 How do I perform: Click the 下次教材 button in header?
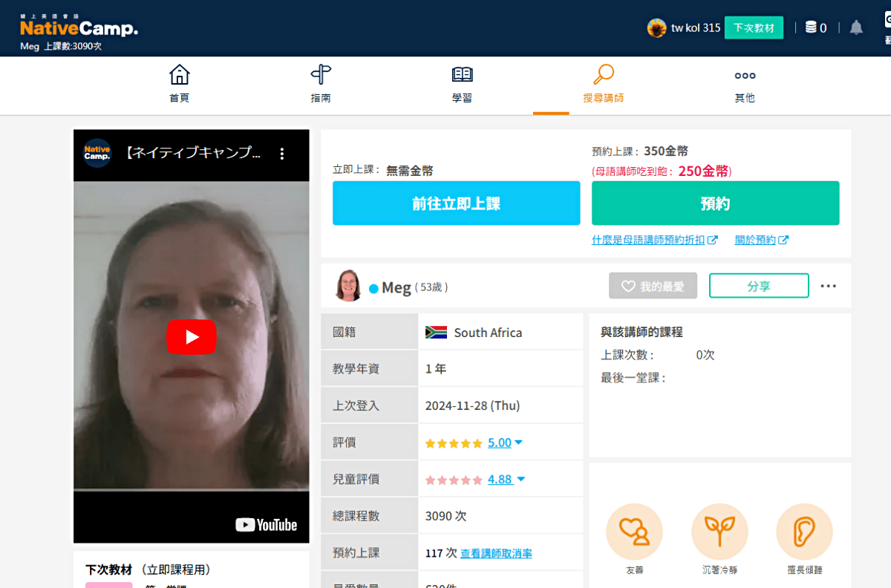[754, 28]
